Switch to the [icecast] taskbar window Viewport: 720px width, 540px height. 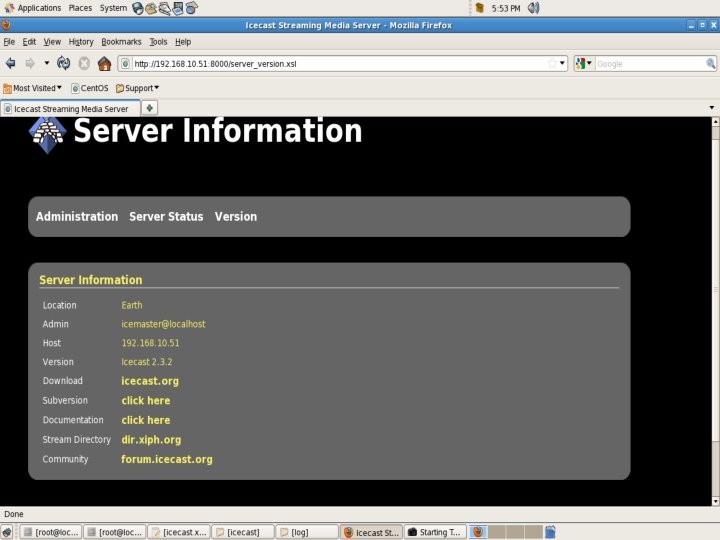(243, 532)
